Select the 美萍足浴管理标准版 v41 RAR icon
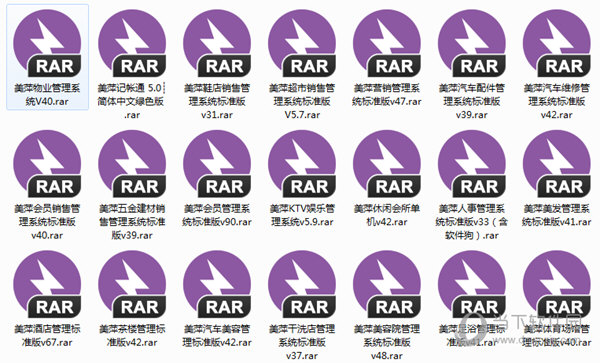Image resolution: width=600 pixels, height=363 pixels. point(472,284)
